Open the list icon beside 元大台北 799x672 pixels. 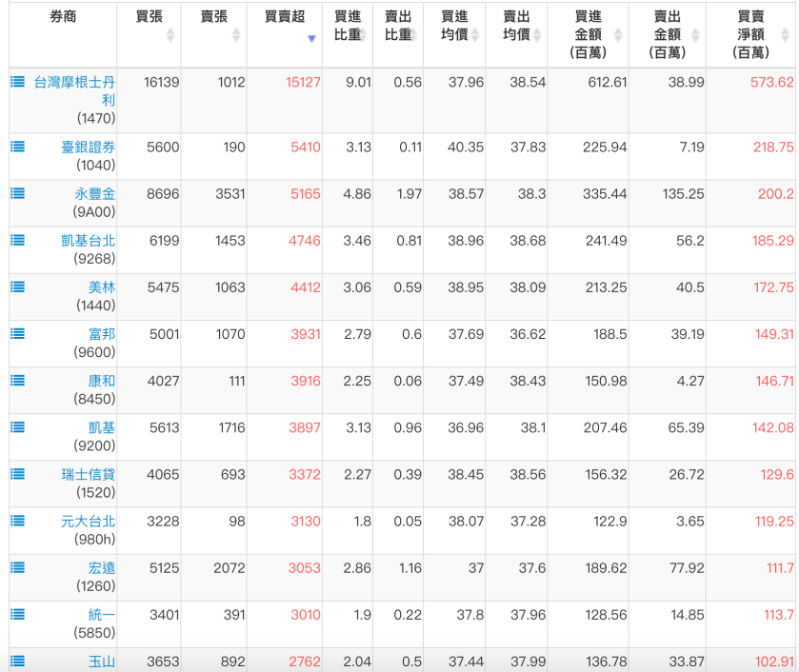pyautogui.click(x=16, y=520)
